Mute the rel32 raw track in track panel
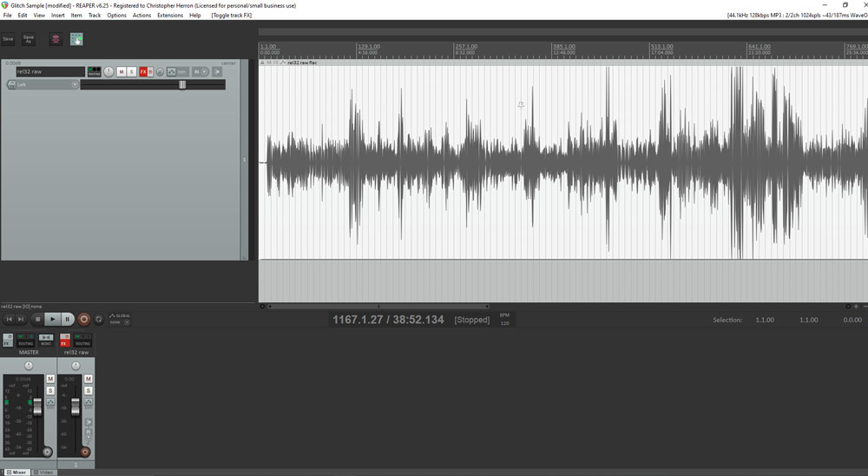 tap(122, 71)
